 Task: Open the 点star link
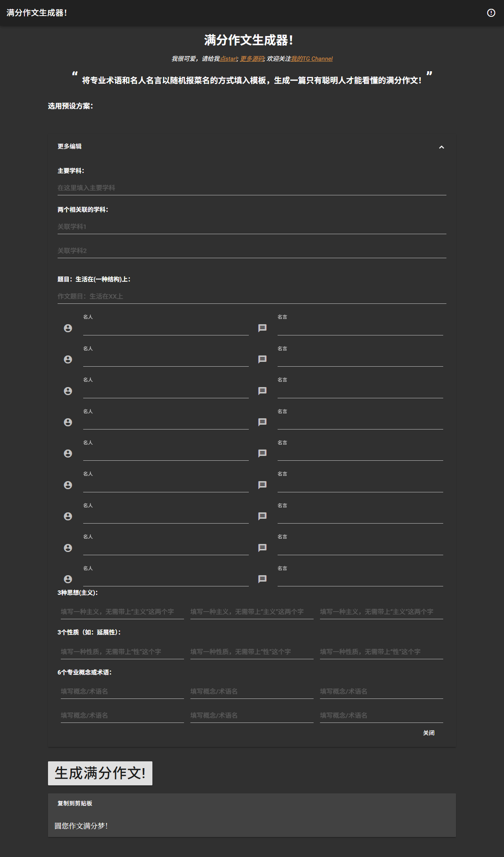(x=228, y=59)
